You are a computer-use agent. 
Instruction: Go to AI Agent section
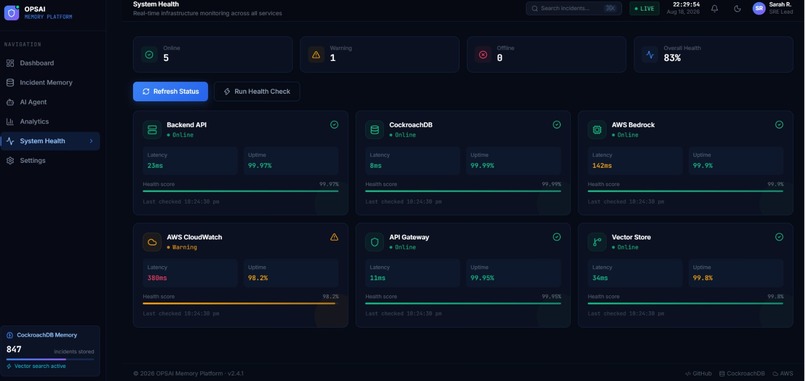(50, 102)
